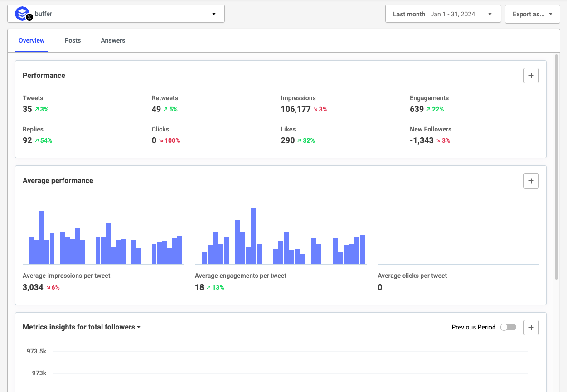Image resolution: width=567 pixels, height=392 pixels.
Task: Select the Overview tab
Action: (31, 40)
